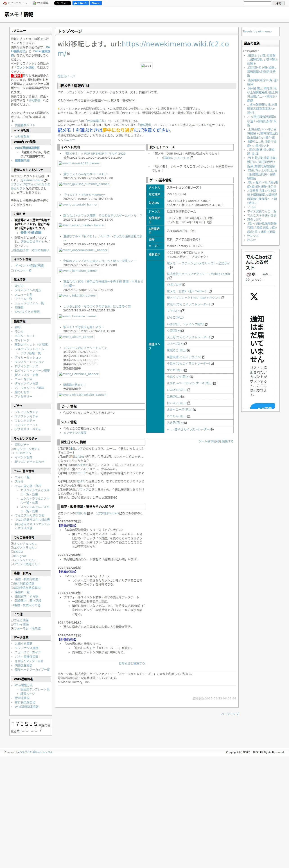Expand コラボガチャ tree item
This screenshot has height=868, width=289.
click(12, 453)
